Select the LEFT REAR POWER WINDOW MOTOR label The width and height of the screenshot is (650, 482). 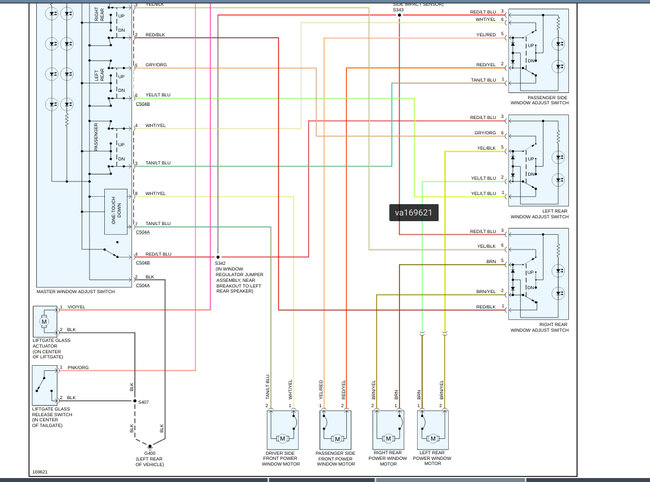click(x=432, y=458)
